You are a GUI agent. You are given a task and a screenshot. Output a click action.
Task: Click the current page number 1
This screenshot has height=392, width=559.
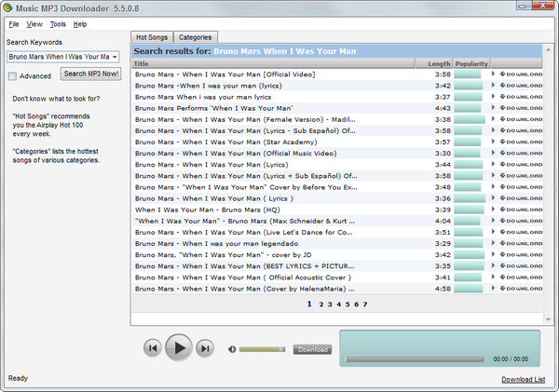tap(309, 304)
